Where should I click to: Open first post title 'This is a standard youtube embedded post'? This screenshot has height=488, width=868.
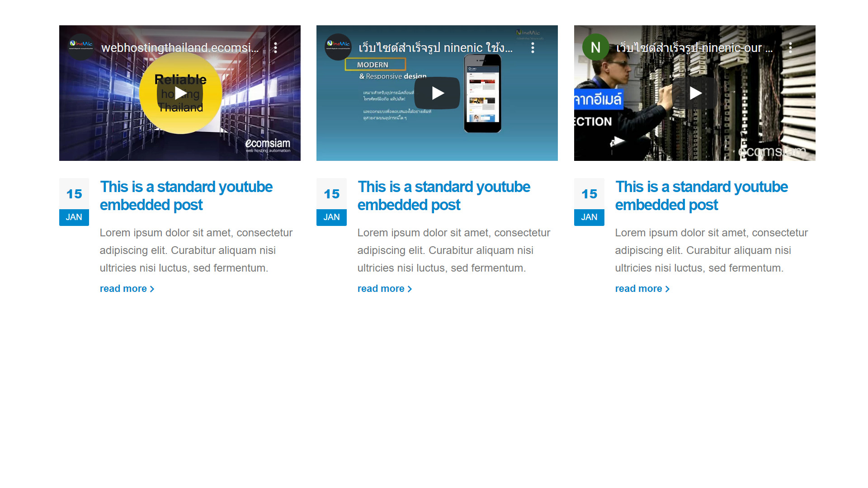186,196
